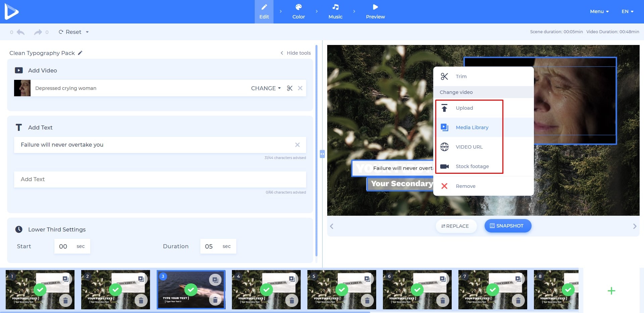The image size is (644, 313).
Task: Switch to the Music tab
Action: click(335, 11)
